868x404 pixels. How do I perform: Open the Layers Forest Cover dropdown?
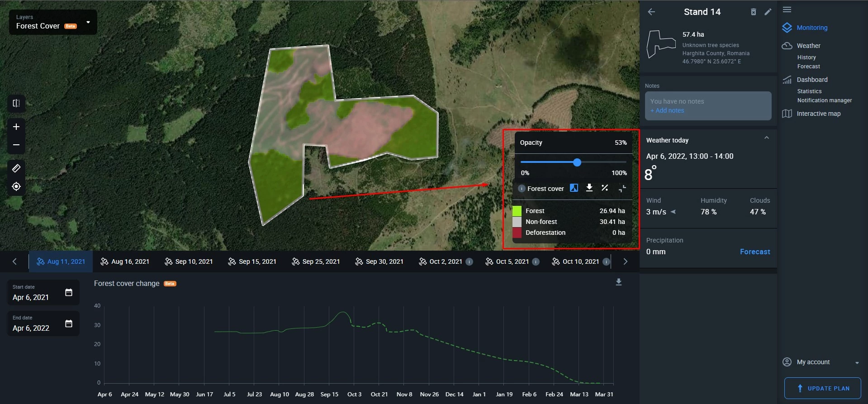coord(88,22)
